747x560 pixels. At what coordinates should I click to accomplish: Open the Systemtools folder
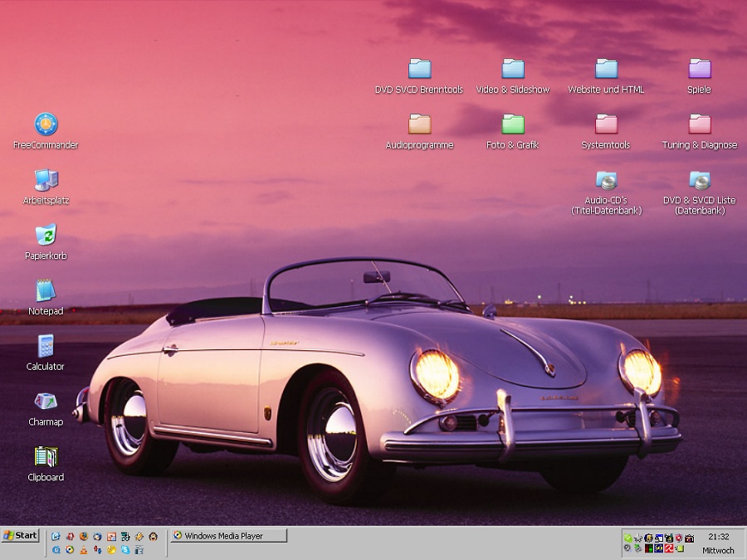pos(606,131)
